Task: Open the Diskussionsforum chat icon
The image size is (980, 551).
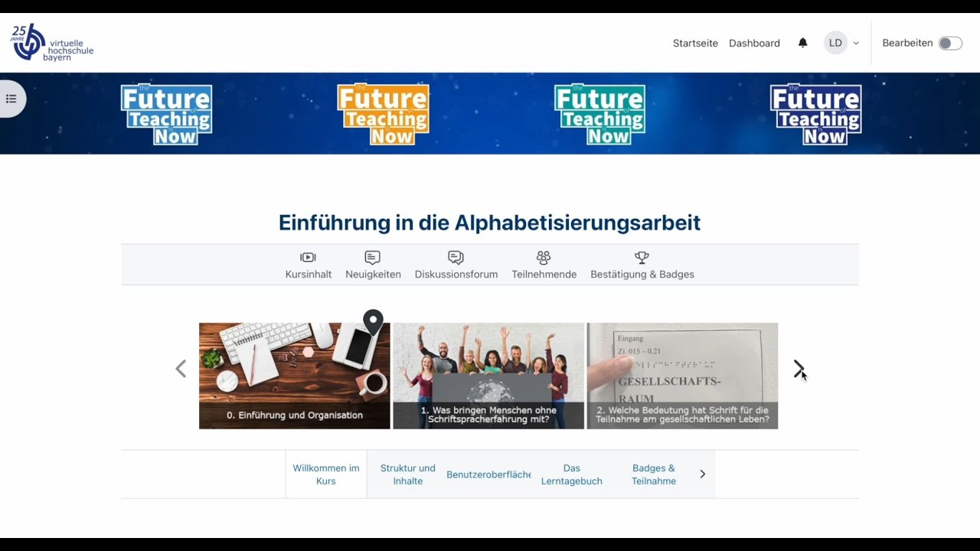Action: click(x=456, y=257)
